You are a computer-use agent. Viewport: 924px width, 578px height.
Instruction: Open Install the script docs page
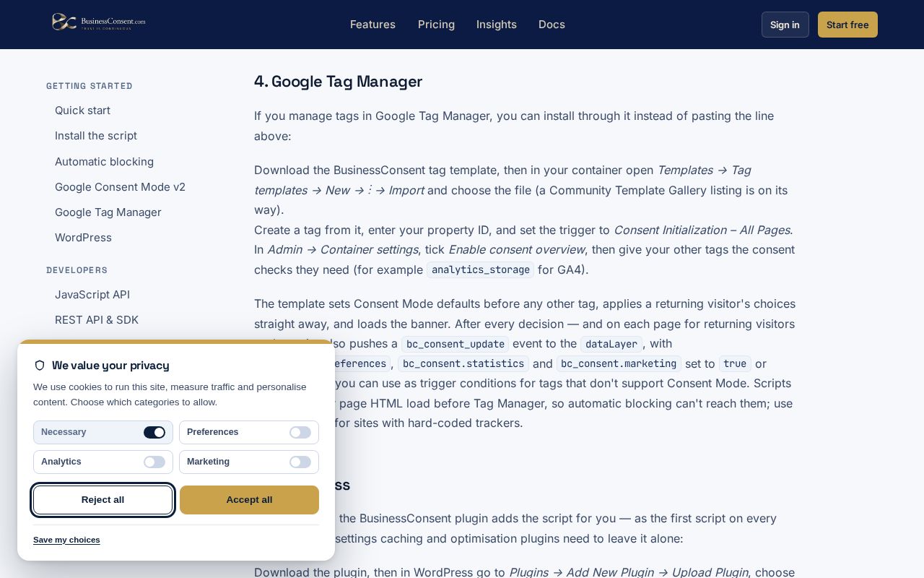pyautogui.click(x=96, y=136)
